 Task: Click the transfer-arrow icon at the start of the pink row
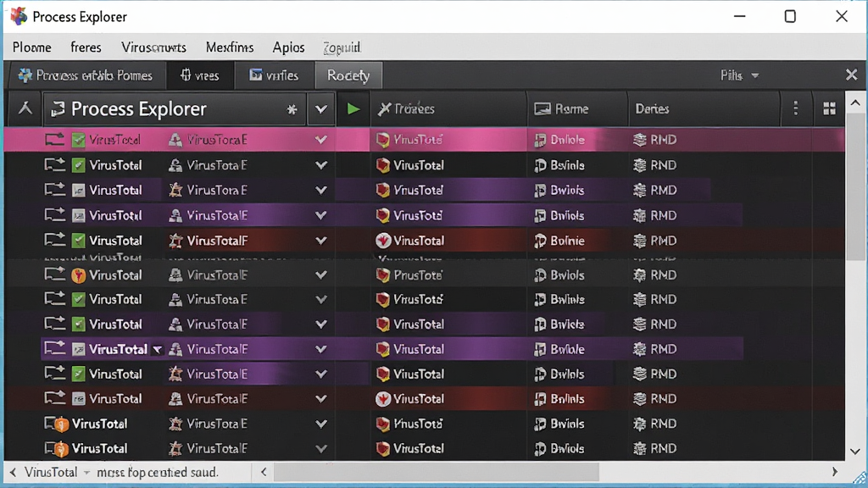55,139
